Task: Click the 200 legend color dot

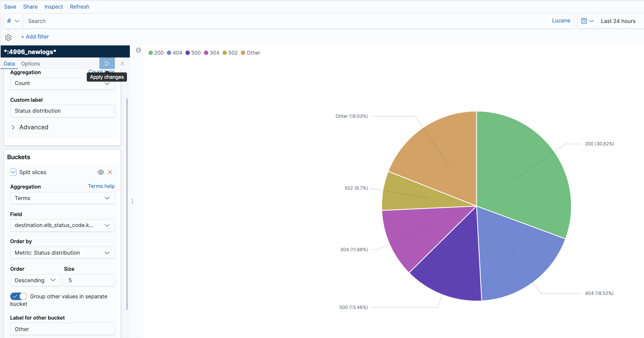Action: pyautogui.click(x=151, y=53)
